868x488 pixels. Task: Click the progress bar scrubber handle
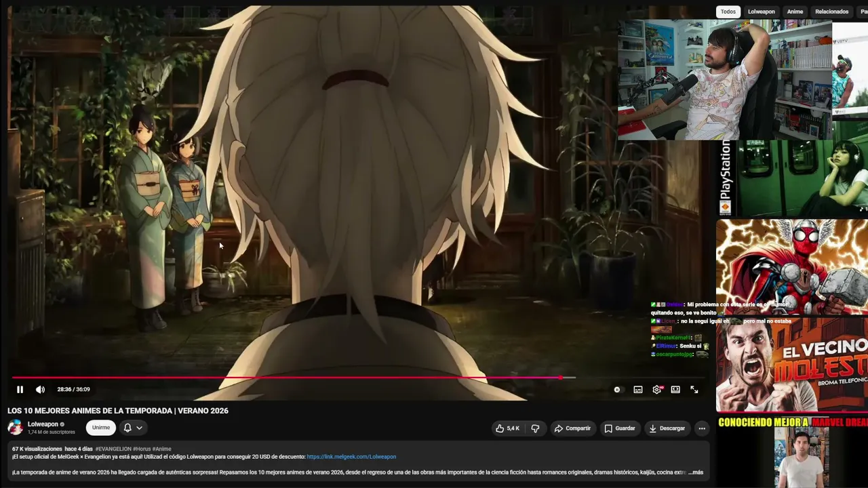(561, 378)
